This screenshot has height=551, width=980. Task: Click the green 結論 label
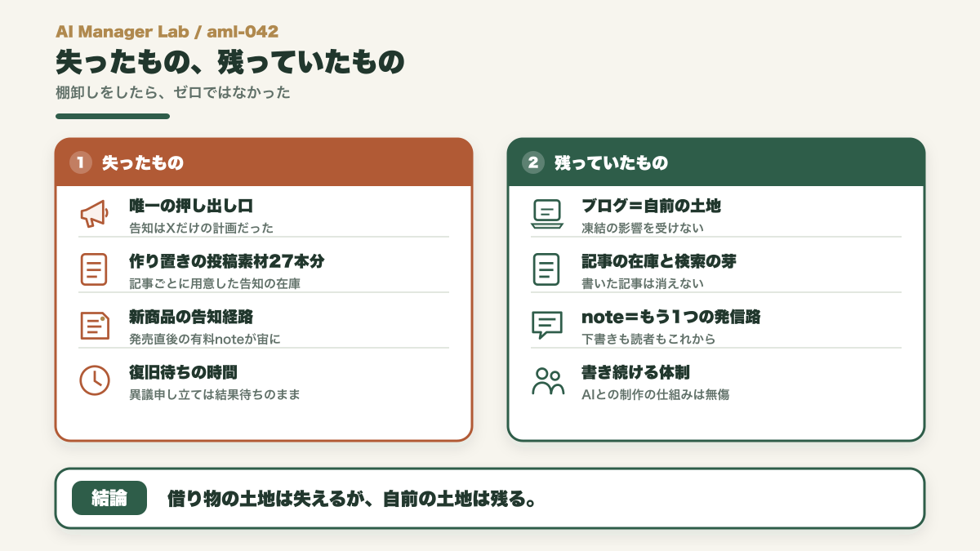click(109, 498)
